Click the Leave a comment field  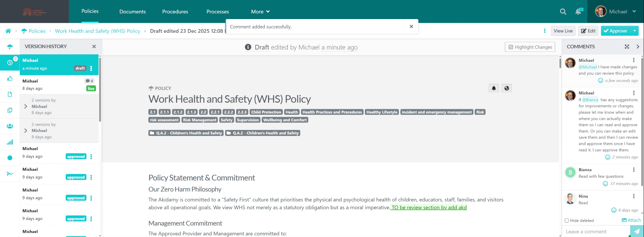point(595,232)
